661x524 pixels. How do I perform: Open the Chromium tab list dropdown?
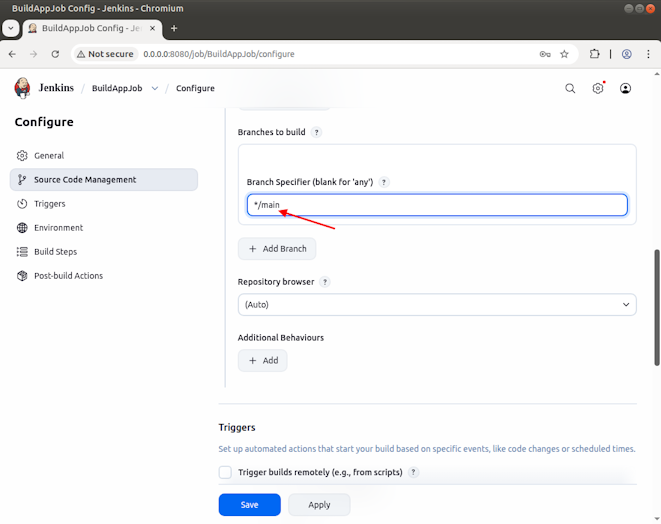tap(11, 28)
